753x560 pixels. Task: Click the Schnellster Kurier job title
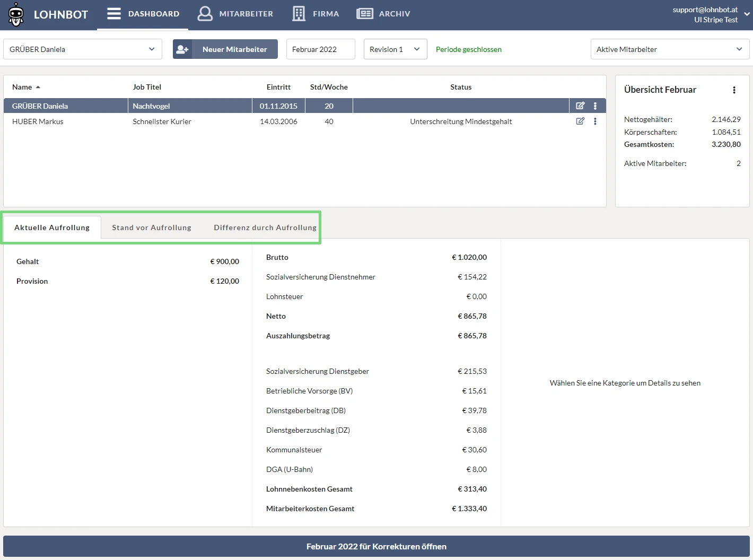162,121
